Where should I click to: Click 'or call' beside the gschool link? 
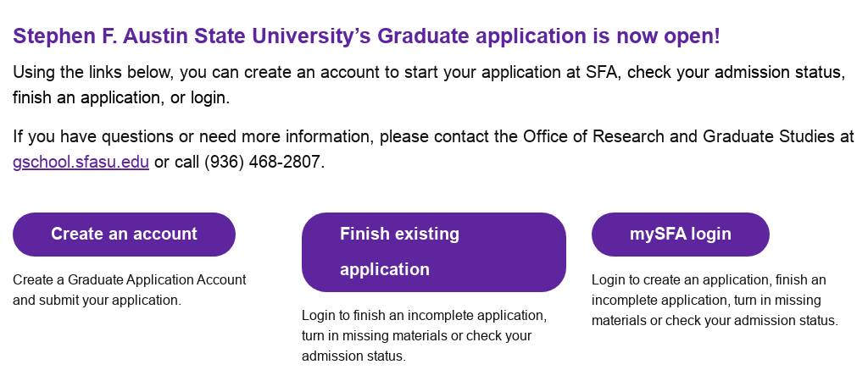176,162
